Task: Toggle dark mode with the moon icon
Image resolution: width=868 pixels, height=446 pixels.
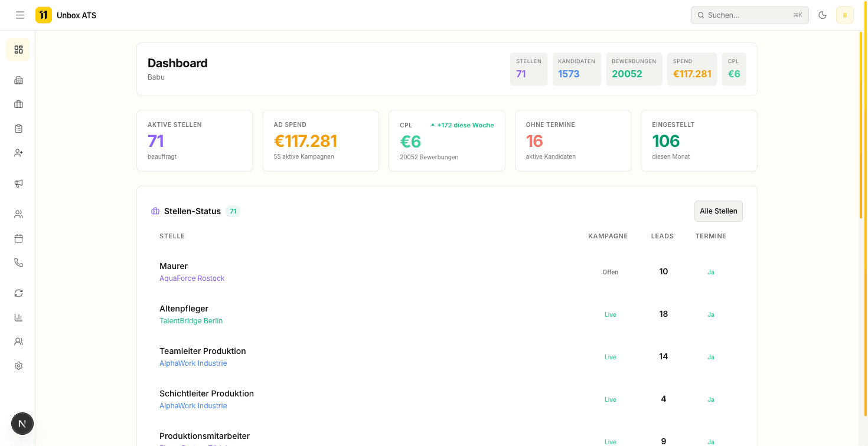Action: (822, 15)
